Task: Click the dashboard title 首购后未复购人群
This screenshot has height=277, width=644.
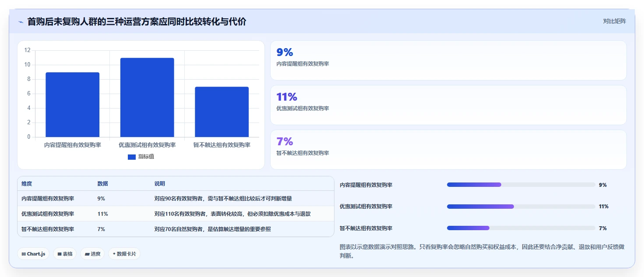Action: point(137,21)
